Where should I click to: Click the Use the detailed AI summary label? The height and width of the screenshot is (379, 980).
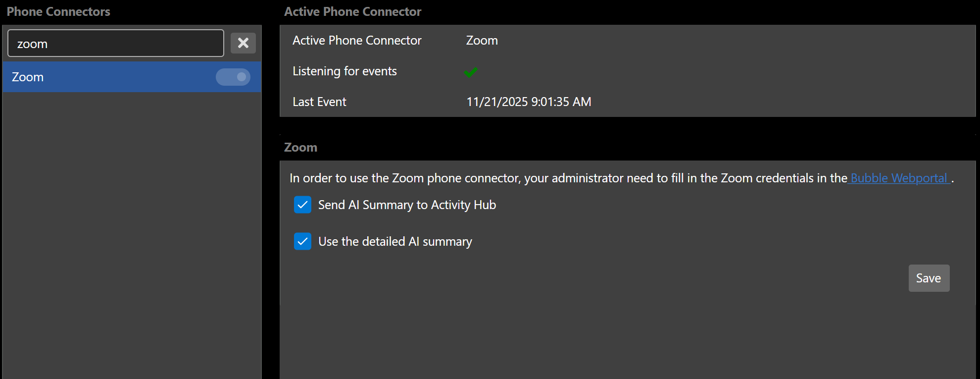(x=395, y=242)
